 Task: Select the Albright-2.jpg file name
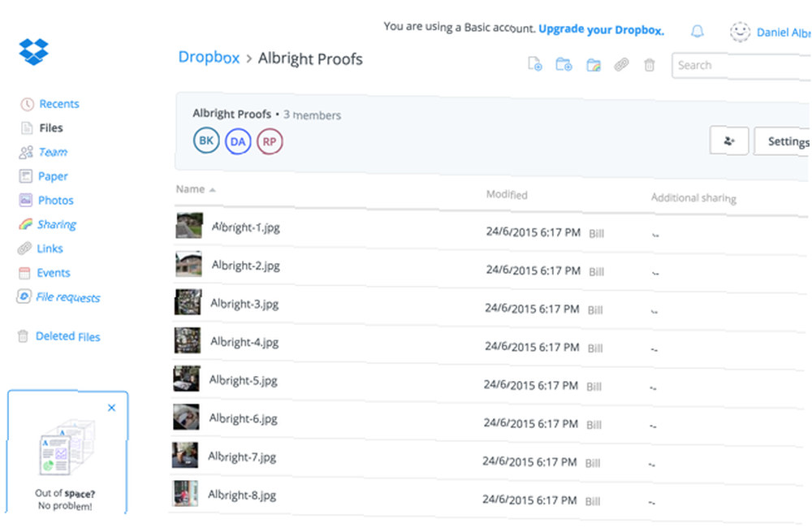pyautogui.click(x=245, y=266)
